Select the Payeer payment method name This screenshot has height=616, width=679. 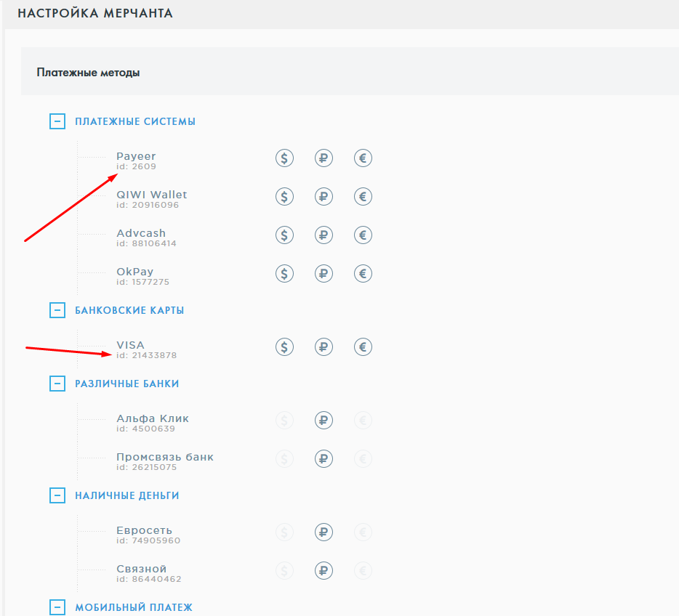tap(136, 156)
